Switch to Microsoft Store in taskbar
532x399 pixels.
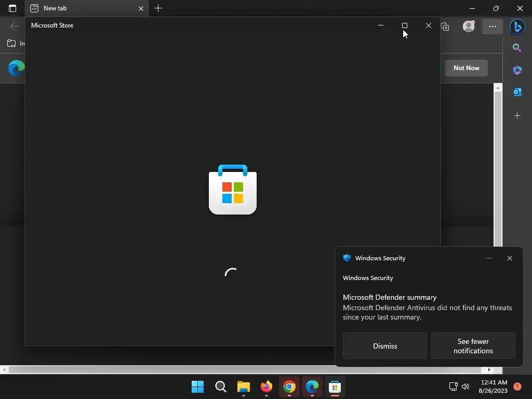pyautogui.click(x=335, y=387)
